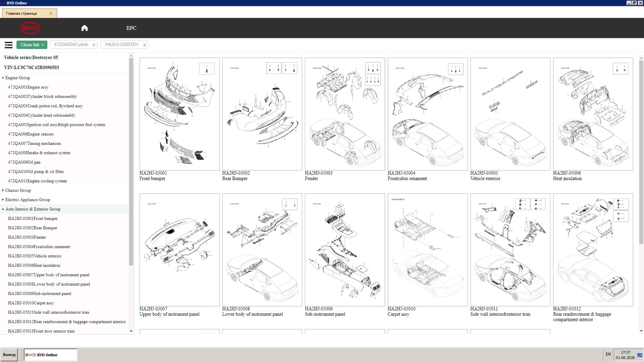The width and height of the screenshot is (644, 362).
Task: Expand the Chassis Group tree node
Action: (3, 190)
